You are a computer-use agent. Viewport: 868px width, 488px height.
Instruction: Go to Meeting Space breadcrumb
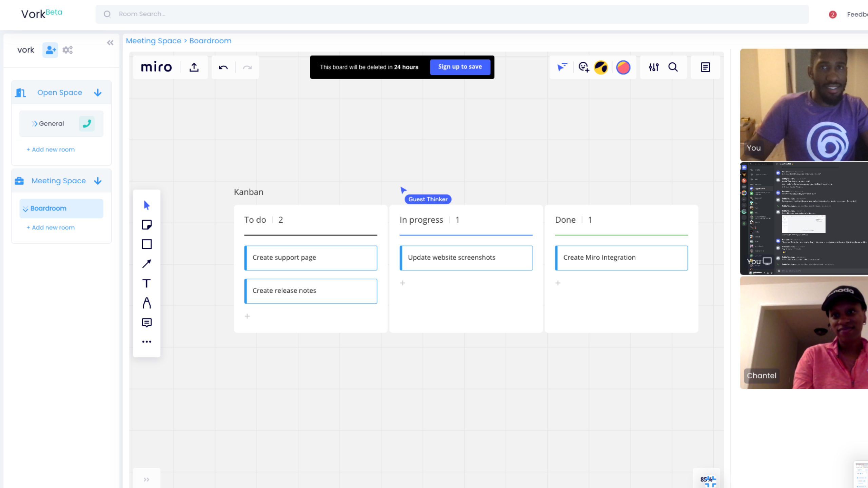154,41
